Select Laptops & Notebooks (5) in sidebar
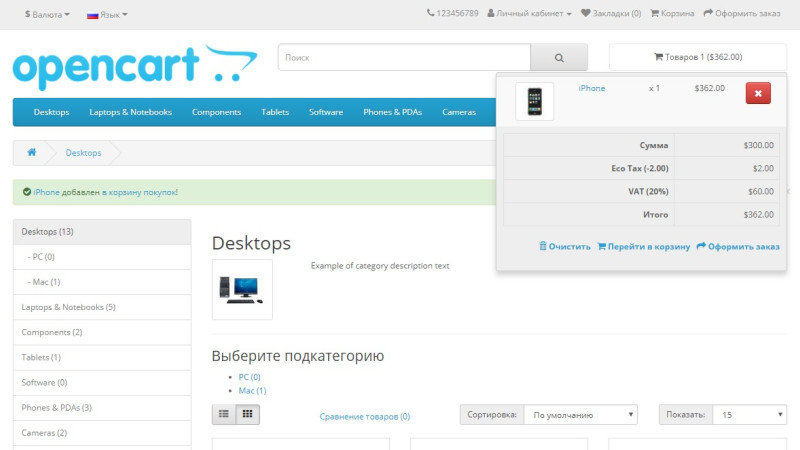800x450 pixels. pyautogui.click(x=102, y=307)
